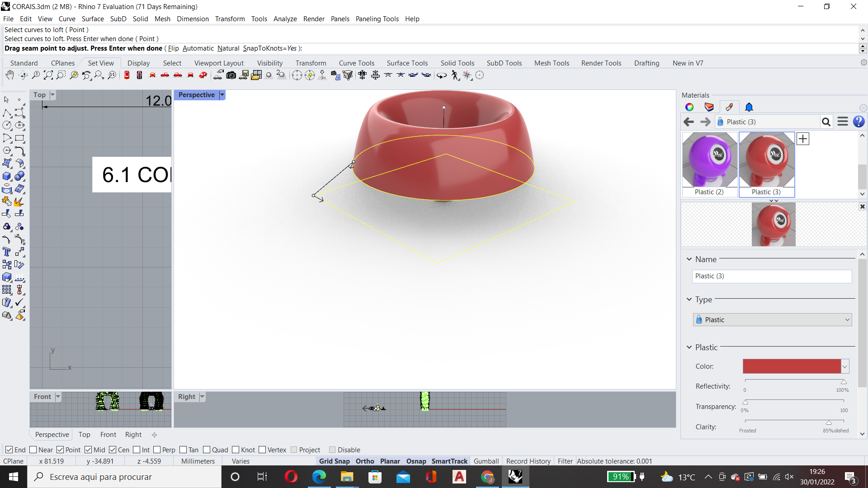Click the camera screen capture icon

231,75
